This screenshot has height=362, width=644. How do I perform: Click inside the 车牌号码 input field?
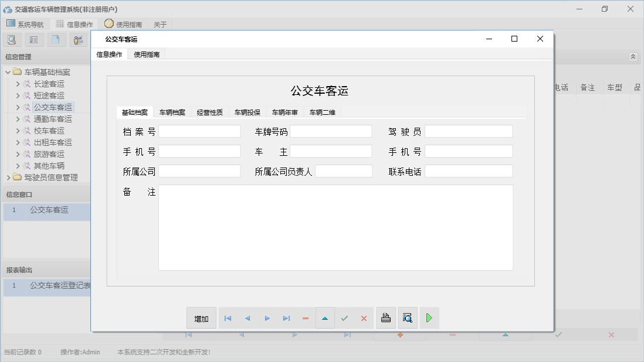click(x=330, y=131)
